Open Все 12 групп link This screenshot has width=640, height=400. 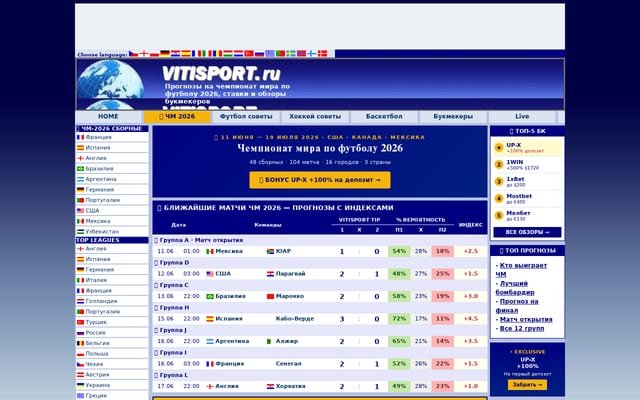pos(522,329)
